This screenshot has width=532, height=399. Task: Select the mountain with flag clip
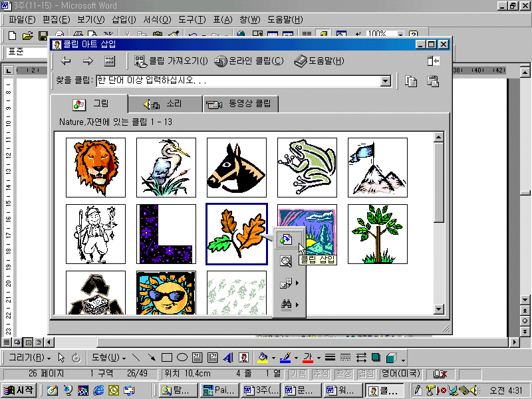[378, 168]
